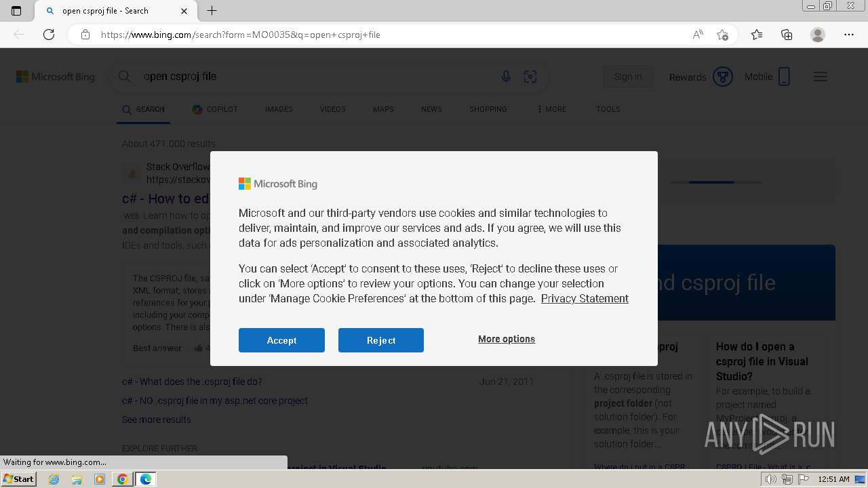Screen dimensions: 868x488
Task: Select the Search tab
Action: pyautogui.click(x=144, y=109)
